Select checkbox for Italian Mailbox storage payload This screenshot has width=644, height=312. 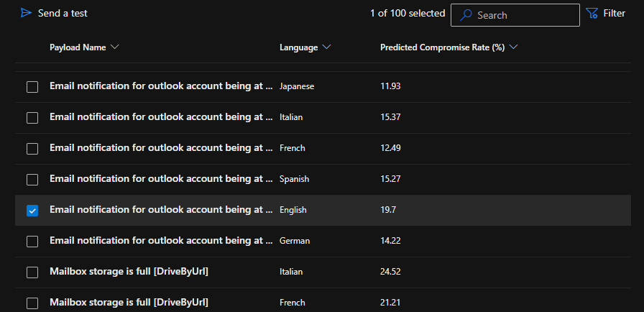pos(32,272)
